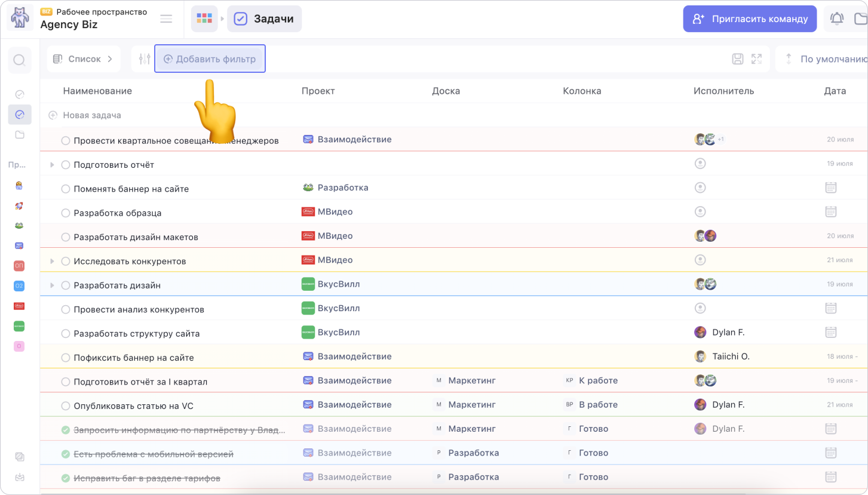Open the colorful apps grid icon
868x495 pixels.
204,19
